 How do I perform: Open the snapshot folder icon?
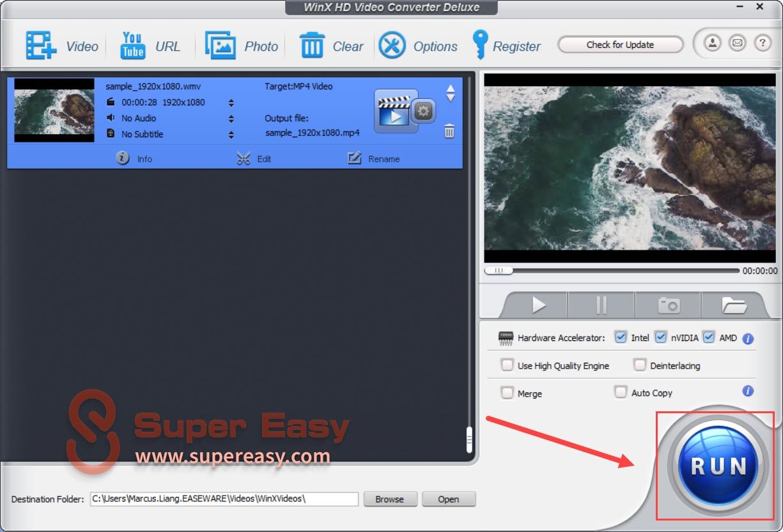pos(734,305)
